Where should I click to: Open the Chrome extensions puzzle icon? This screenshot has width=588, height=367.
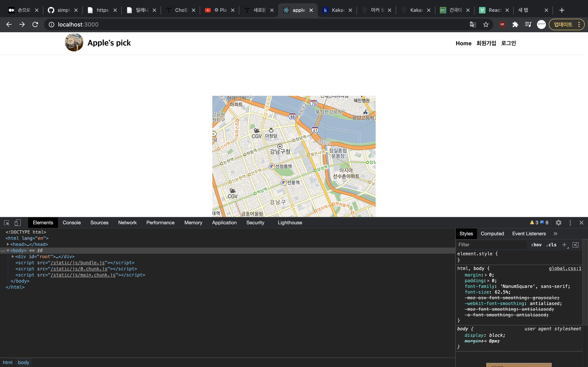(x=515, y=24)
